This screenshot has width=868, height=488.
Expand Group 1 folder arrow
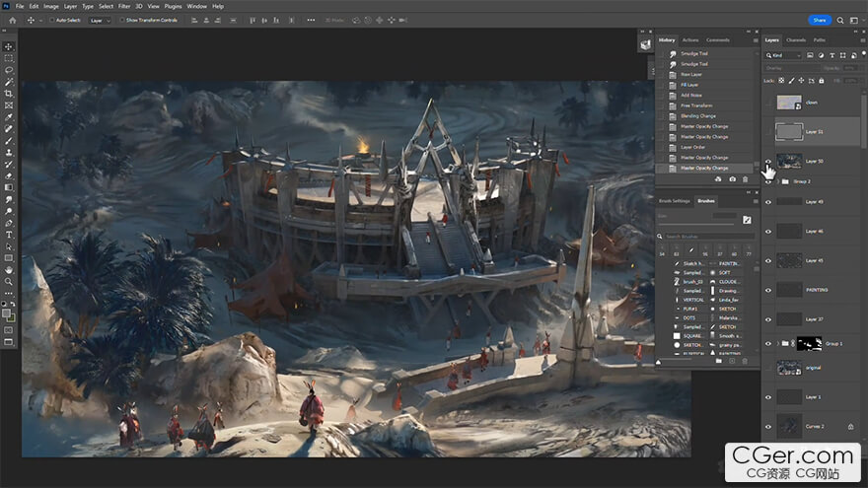[x=778, y=344]
